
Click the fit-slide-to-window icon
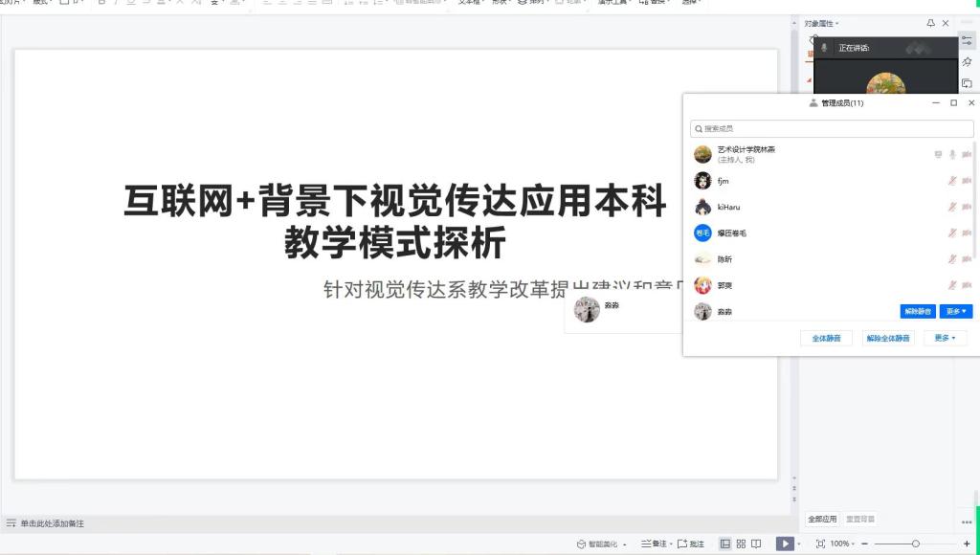[x=820, y=544]
